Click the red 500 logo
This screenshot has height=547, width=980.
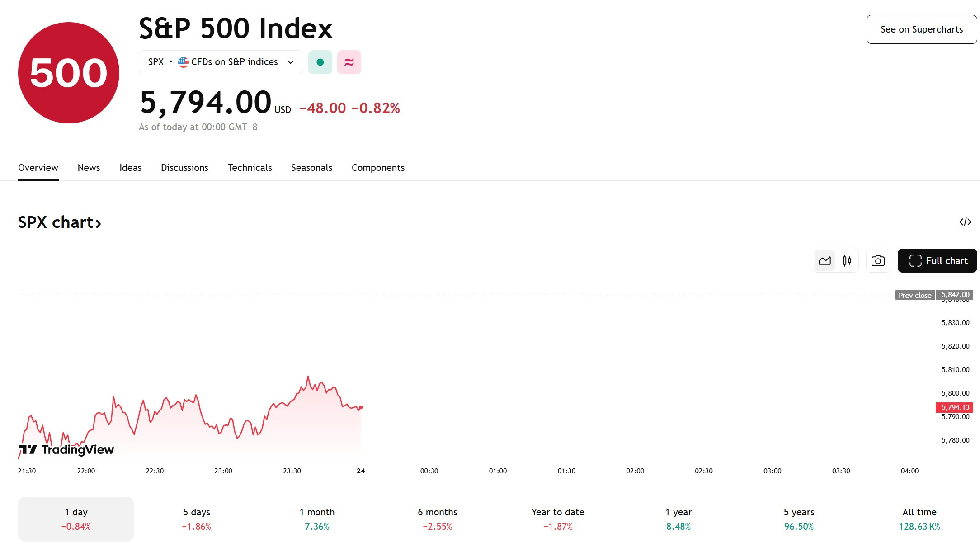[69, 73]
